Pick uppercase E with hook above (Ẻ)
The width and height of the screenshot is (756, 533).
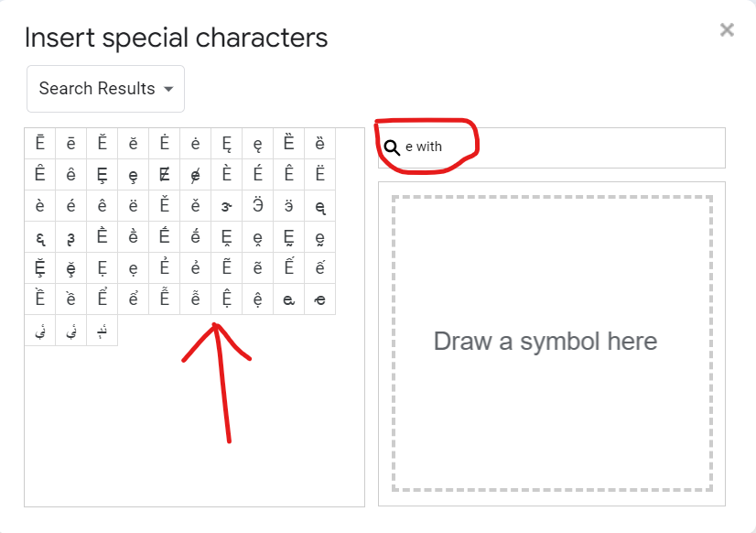pos(165,267)
